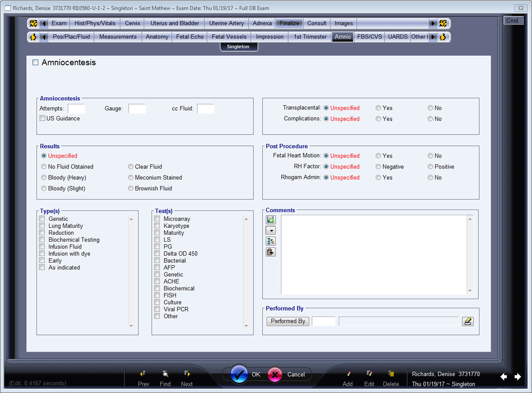The height and width of the screenshot is (393, 532).
Task: Click the Test(s) list scroll up arrow
Action: (x=247, y=219)
